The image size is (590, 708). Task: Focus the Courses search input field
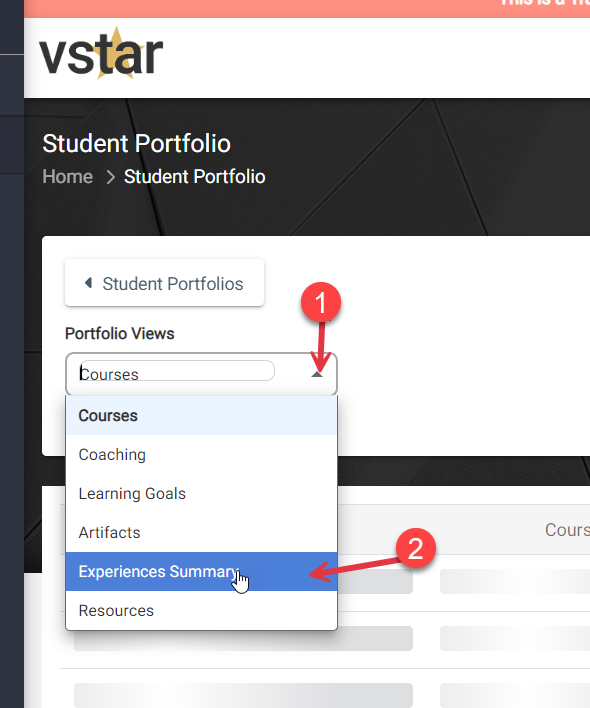pyautogui.click(x=177, y=372)
